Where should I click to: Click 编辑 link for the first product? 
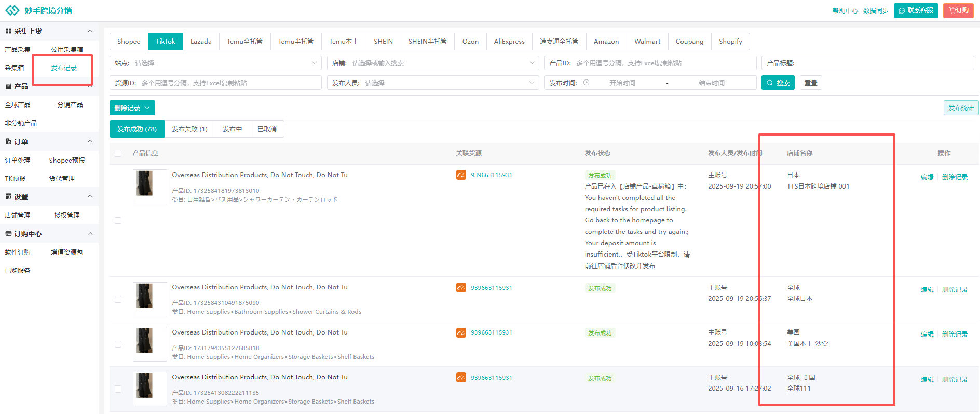coord(927,177)
